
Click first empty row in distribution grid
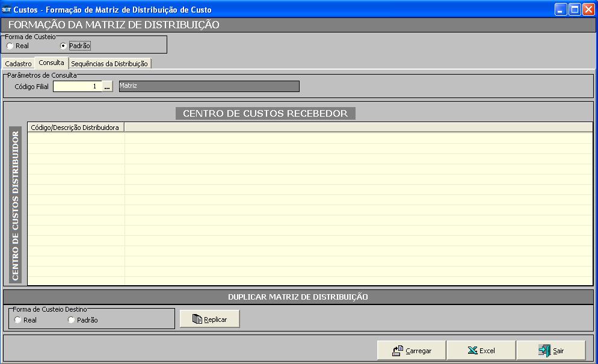point(75,138)
